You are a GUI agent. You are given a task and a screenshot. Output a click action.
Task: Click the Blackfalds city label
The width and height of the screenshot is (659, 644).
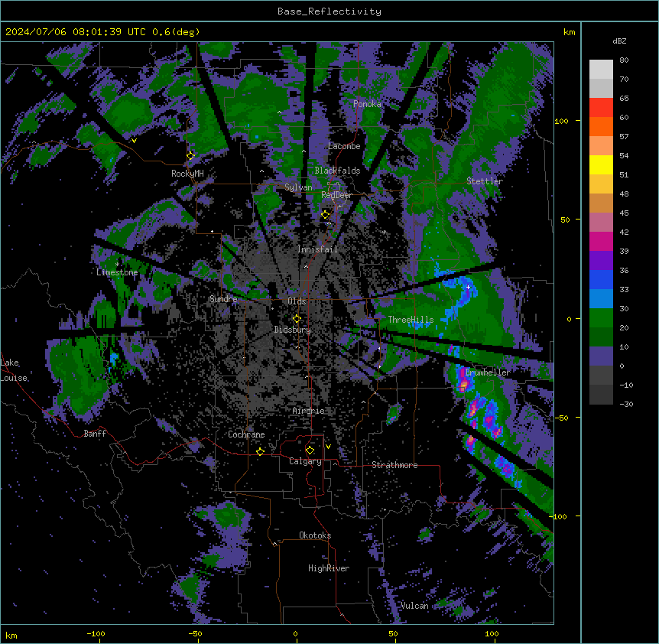point(337,171)
